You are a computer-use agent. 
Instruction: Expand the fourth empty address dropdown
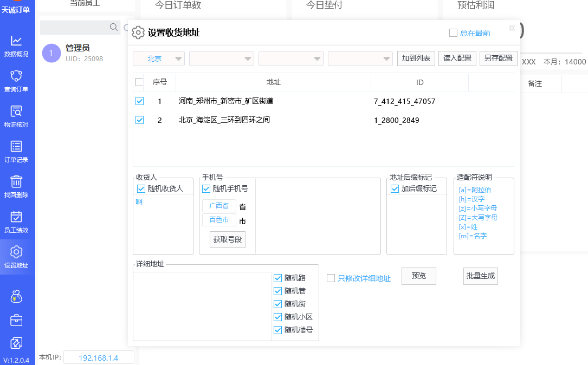click(x=360, y=58)
